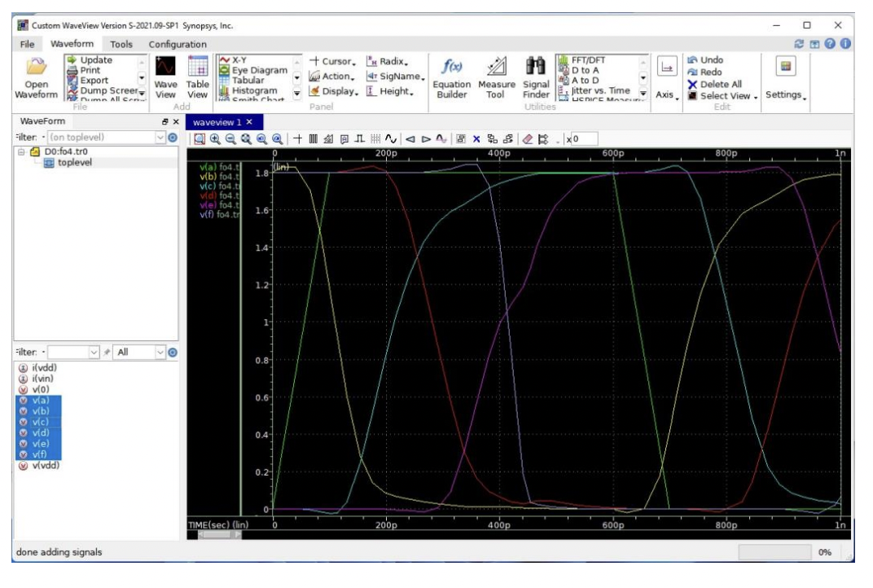Open the Signal Finder
Viewport: 873px width, 588px height.
[538, 75]
